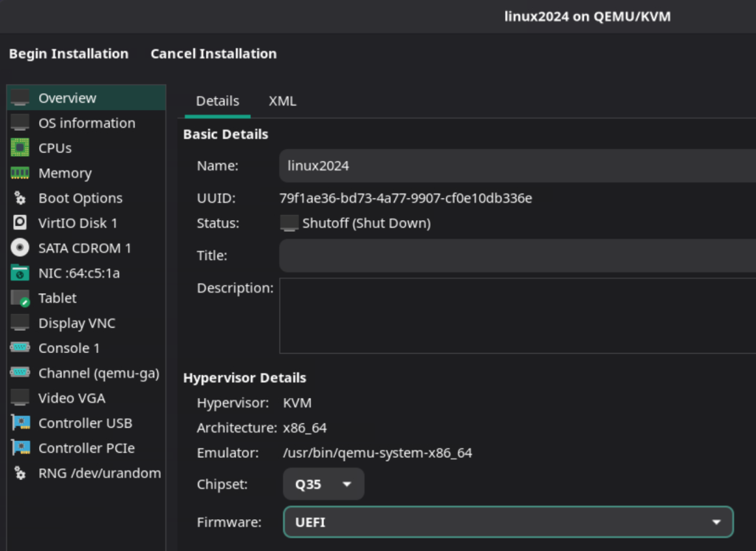
Task: Click the Name field containing linux2024
Action: tap(518, 166)
